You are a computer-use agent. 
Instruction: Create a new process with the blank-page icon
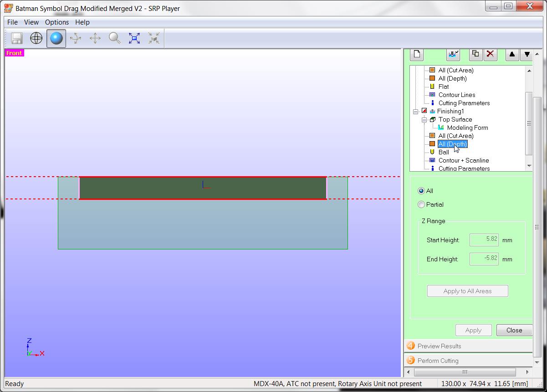pyautogui.click(x=417, y=55)
